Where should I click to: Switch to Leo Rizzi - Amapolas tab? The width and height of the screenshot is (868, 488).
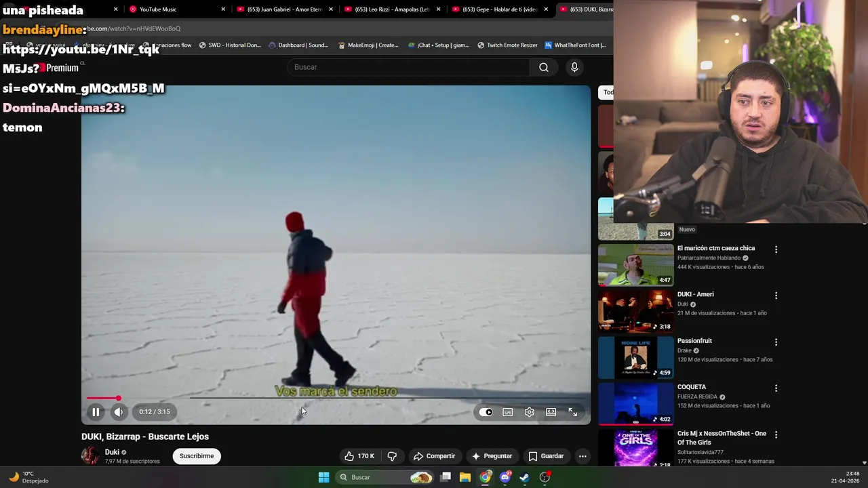pos(392,9)
